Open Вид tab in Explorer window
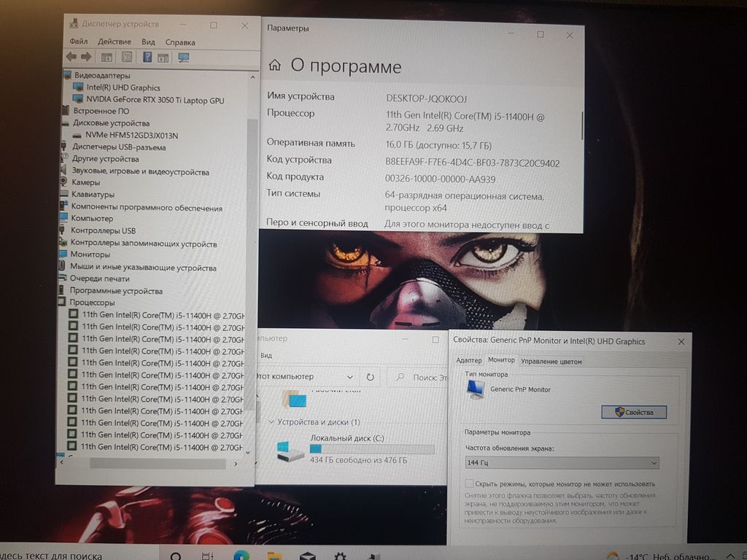 pyautogui.click(x=266, y=355)
